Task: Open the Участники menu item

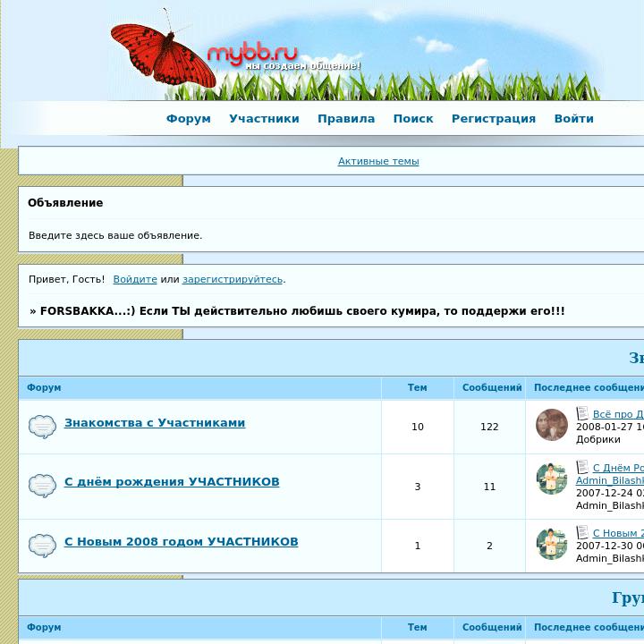Action: coord(264,119)
